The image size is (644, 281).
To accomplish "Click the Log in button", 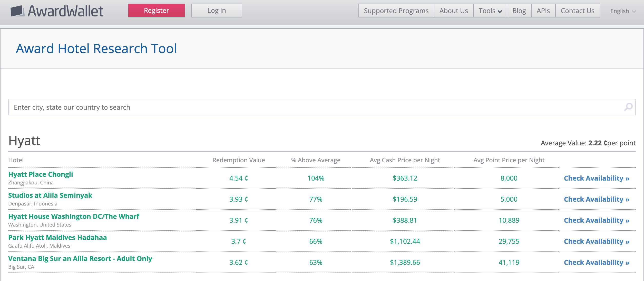I will [x=217, y=11].
